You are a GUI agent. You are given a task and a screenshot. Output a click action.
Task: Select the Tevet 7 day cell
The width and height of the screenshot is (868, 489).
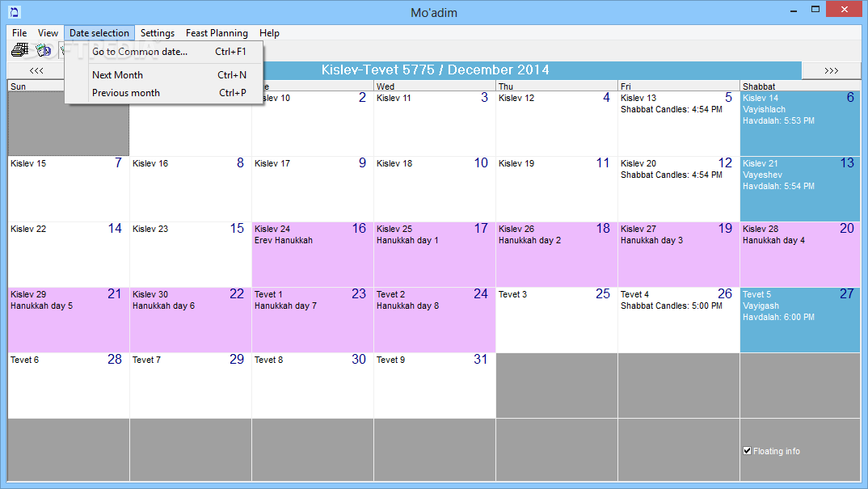click(191, 386)
